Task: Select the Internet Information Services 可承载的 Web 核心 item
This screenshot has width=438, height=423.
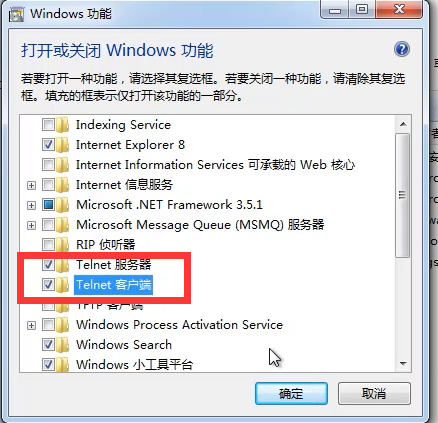Action: point(215,165)
